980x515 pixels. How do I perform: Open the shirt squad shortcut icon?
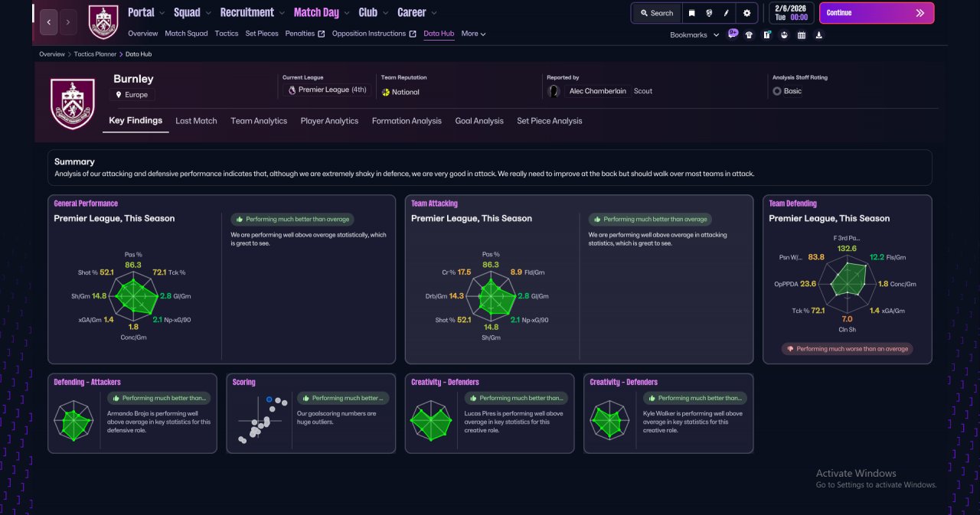[749, 34]
